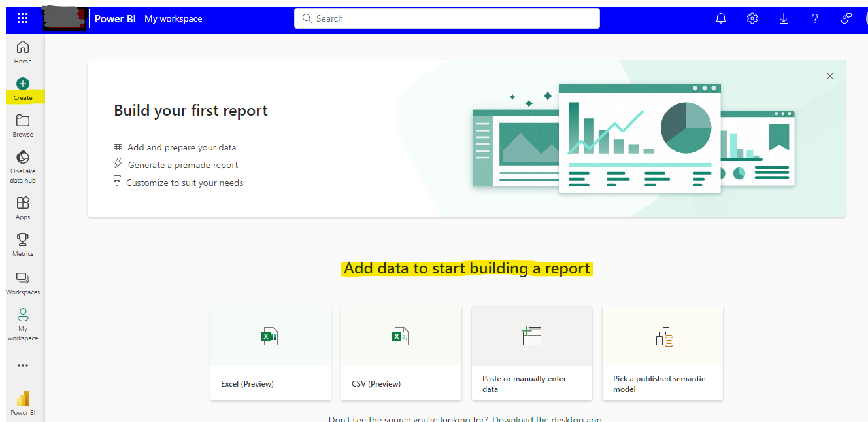Open the settings gear icon

[x=752, y=18]
